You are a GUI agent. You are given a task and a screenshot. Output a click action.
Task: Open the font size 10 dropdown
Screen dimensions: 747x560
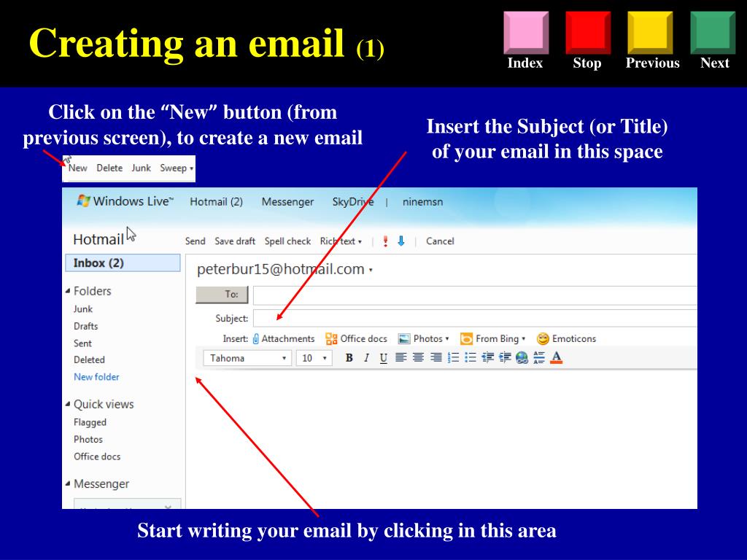click(314, 358)
